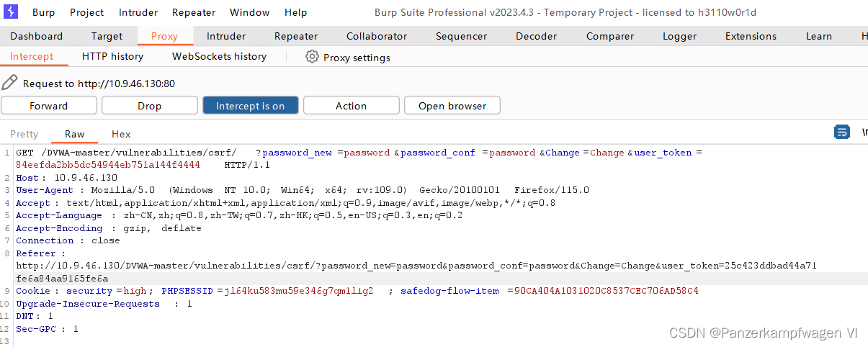This screenshot has width=868, height=347.
Task: Click Request to http://10.9.46.130:80 label
Action: pyautogui.click(x=99, y=84)
